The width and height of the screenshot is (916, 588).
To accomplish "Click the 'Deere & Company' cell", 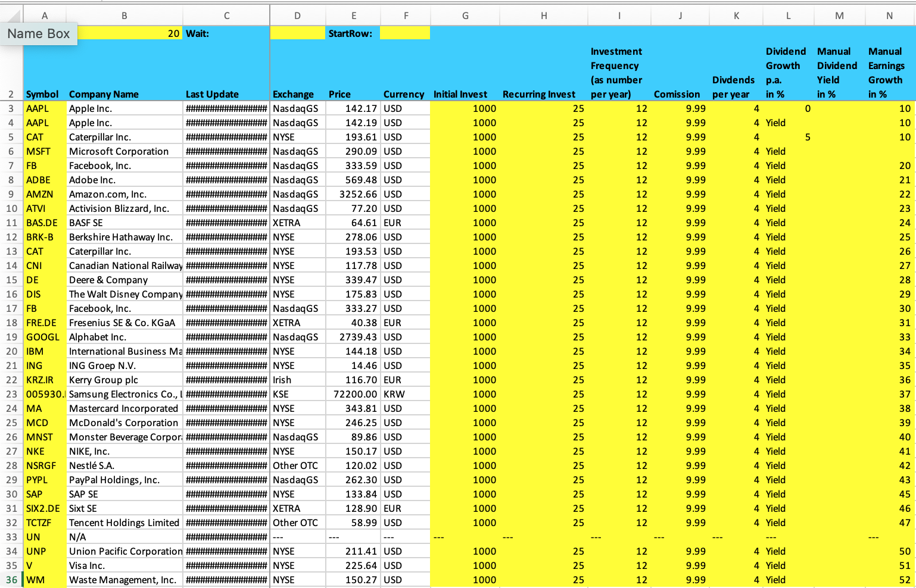I will coord(124,280).
